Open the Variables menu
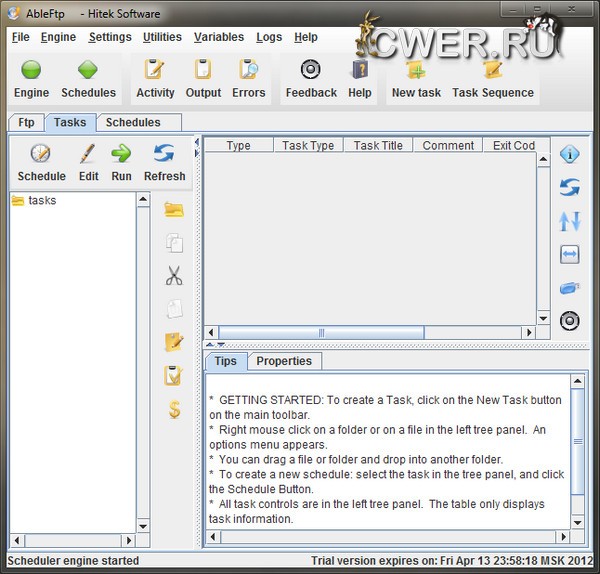The width and height of the screenshot is (600, 574). point(218,37)
